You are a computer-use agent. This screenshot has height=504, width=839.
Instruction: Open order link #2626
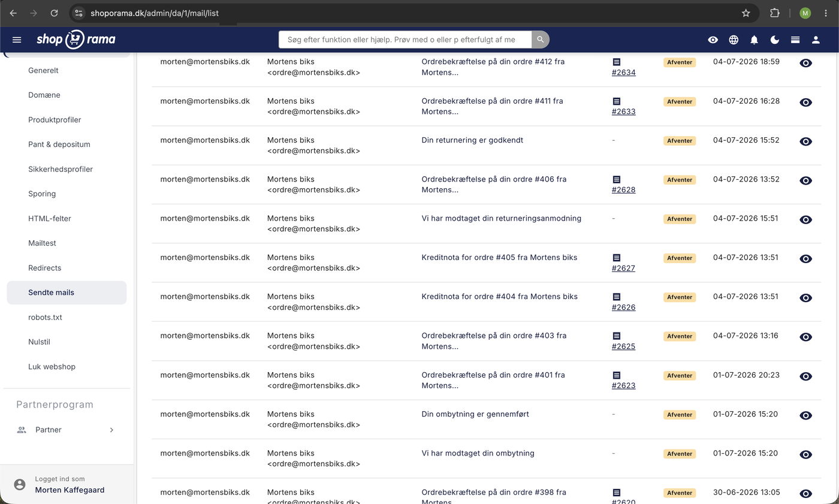pyautogui.click(x=623, y=307)
